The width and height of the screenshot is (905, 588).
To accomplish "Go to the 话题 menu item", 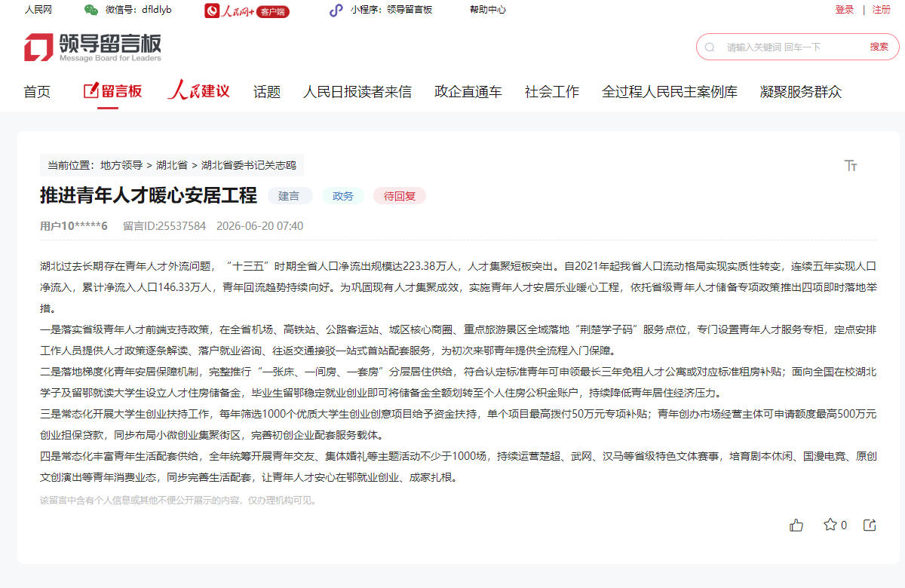I will tap(267, 92).
